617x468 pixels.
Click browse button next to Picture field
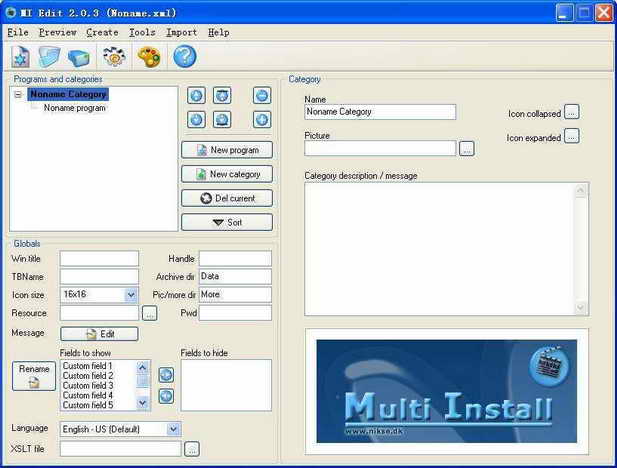467,148
